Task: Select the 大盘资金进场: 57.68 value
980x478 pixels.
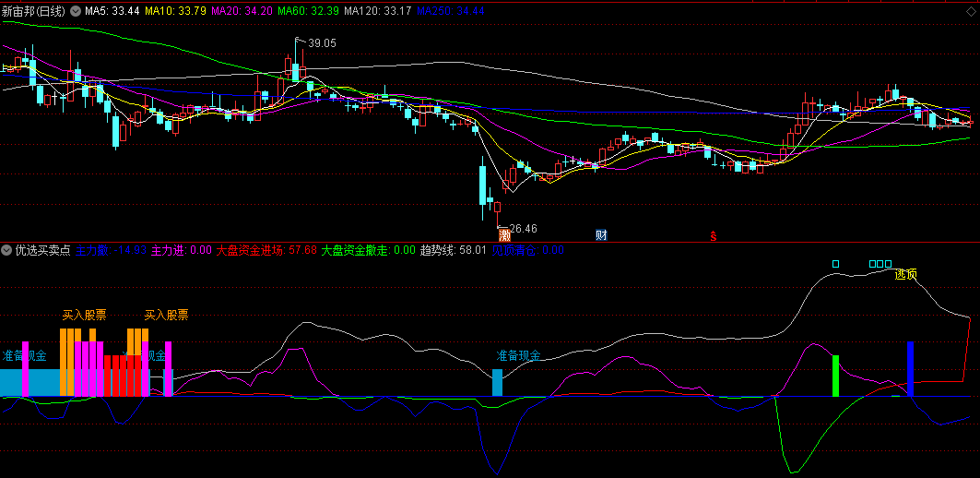Action: [266, 250]
